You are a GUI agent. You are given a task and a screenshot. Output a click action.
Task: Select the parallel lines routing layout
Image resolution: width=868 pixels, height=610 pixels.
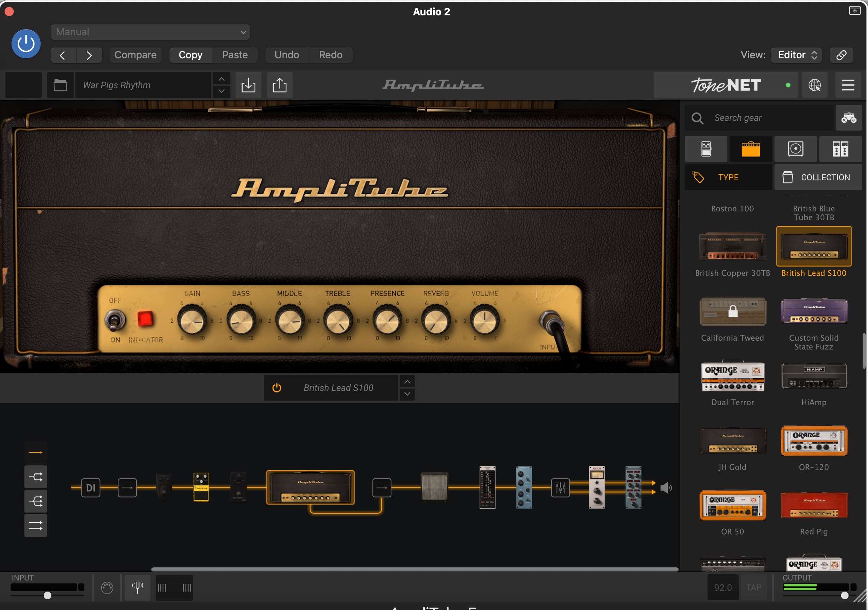[36, 526]
